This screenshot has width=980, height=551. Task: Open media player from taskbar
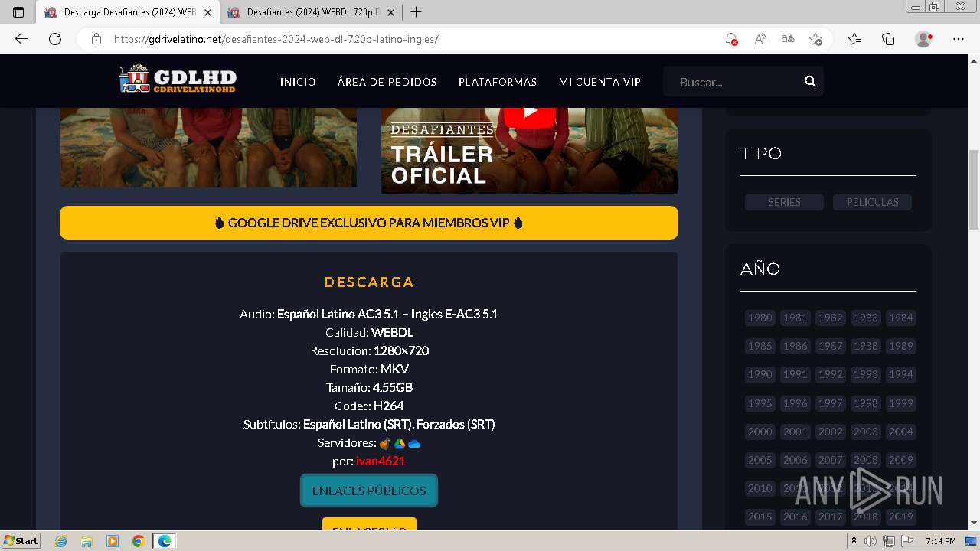click(x=113, y=541)
